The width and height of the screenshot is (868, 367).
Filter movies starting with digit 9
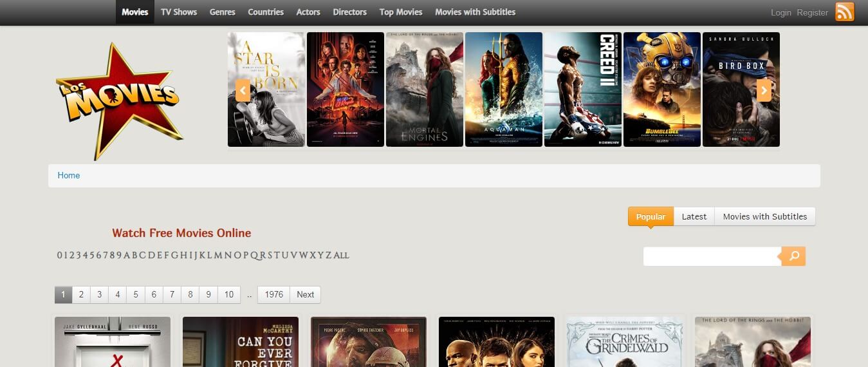pos(118,255)
